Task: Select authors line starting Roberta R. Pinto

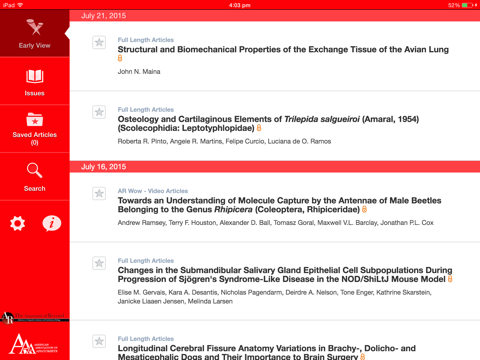Action: (224, 141)
